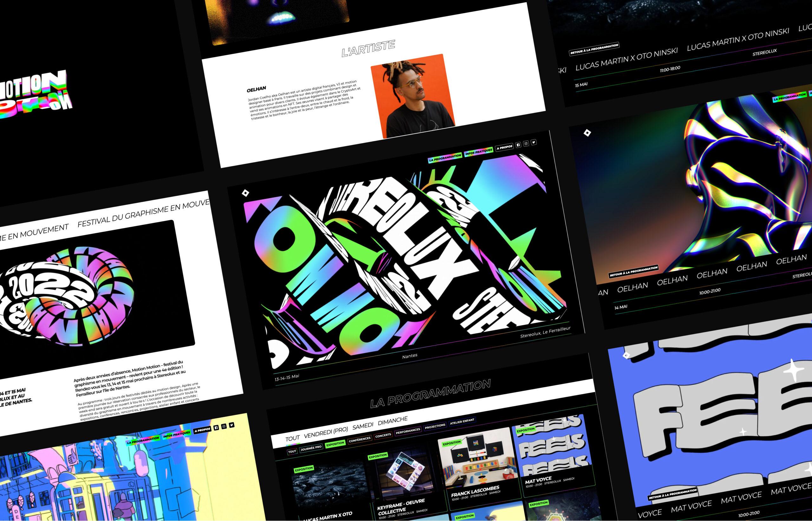The width and height of the screenshot is (812, 521).
Task: Open the Twitter icon on the blue illustrated mockup
Action: click(232, 425)
